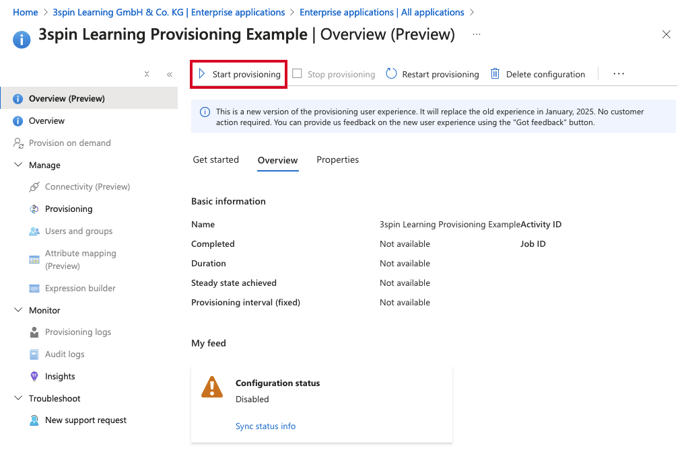The image size is (688, 454).
Task: Click the Job ID label
Action: pos(533,244)
